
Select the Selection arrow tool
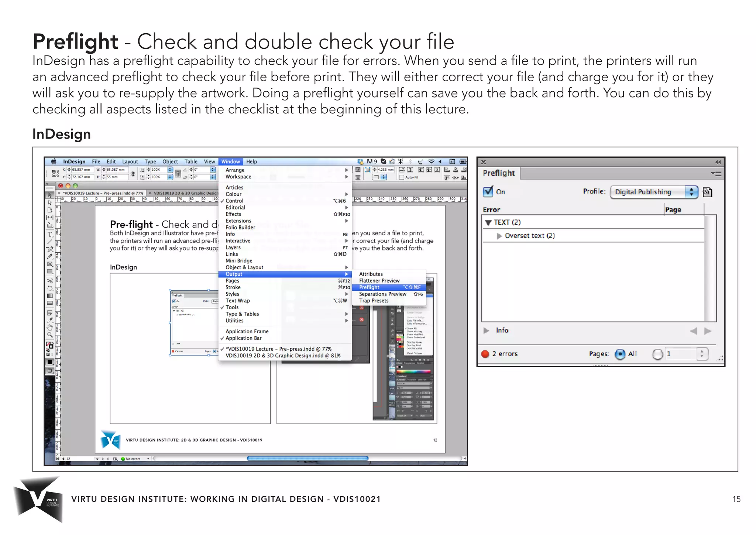(x=49, y=195)
